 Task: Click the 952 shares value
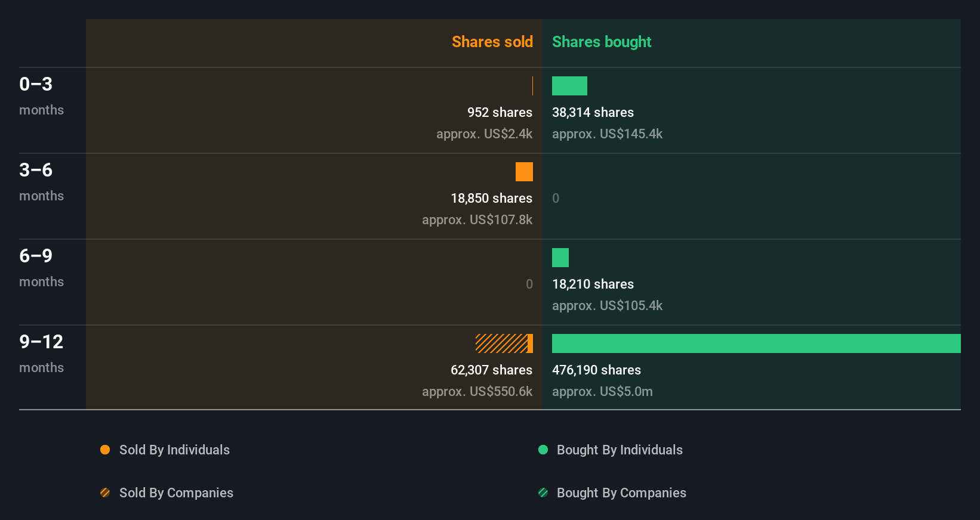(500, 112)
